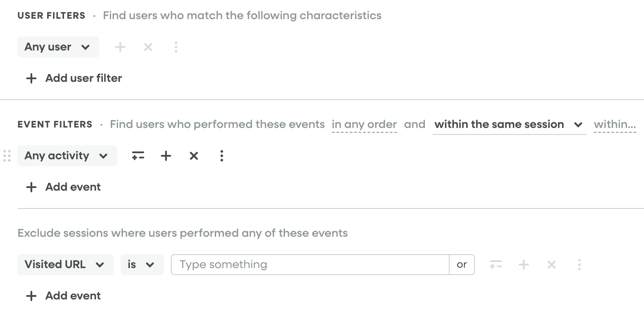Viewport: 644px width, 309px height.
Task: Open within the same session dropdown
Action: pos(509,124)
